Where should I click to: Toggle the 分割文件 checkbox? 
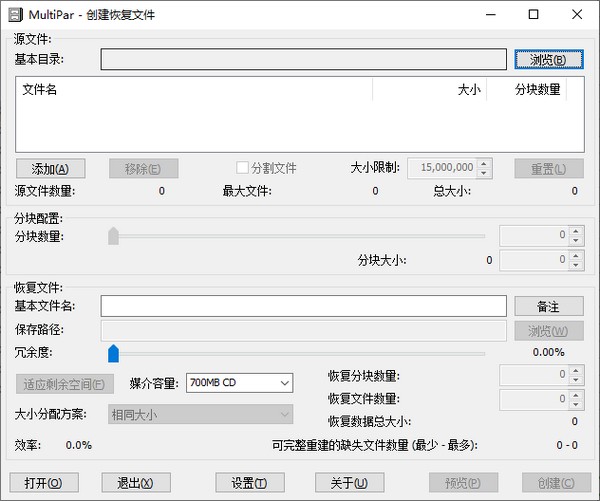pyautogui.click(x=242, y=168)
